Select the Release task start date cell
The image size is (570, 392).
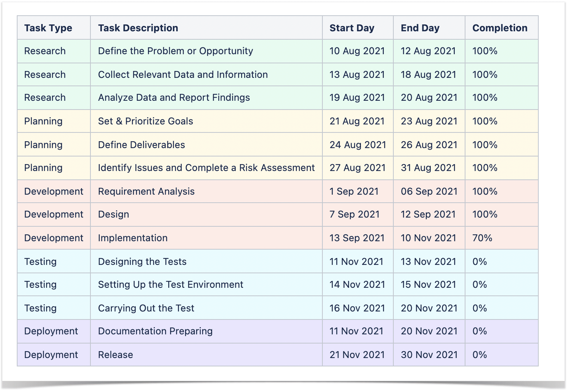(x=357, y=355)
